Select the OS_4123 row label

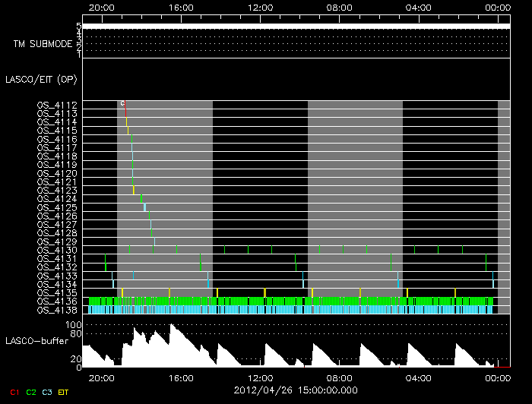pyautogui.click(x=57, y=190)
